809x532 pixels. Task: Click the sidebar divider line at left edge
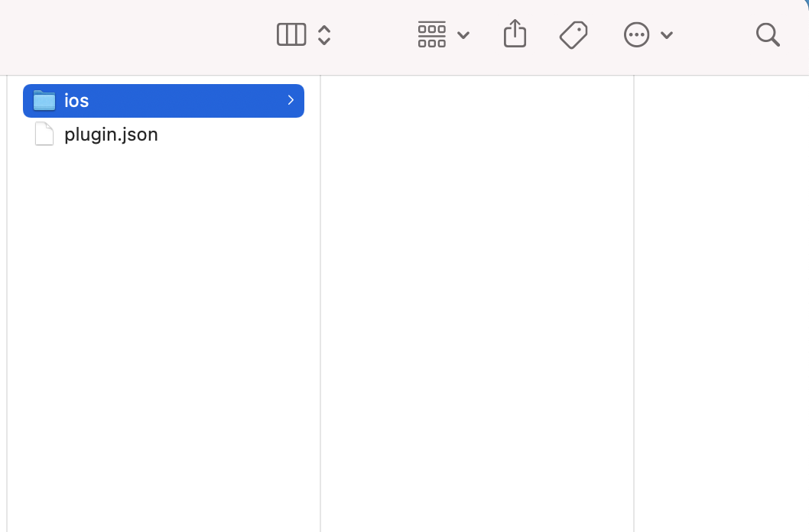tap(7, 303)
